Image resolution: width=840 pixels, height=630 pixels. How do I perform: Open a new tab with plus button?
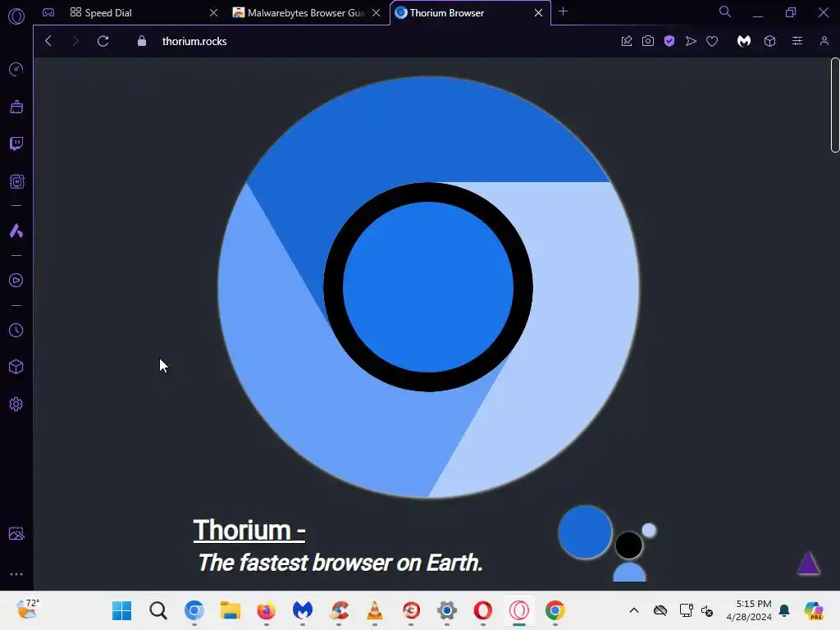[x=563, y=11]
